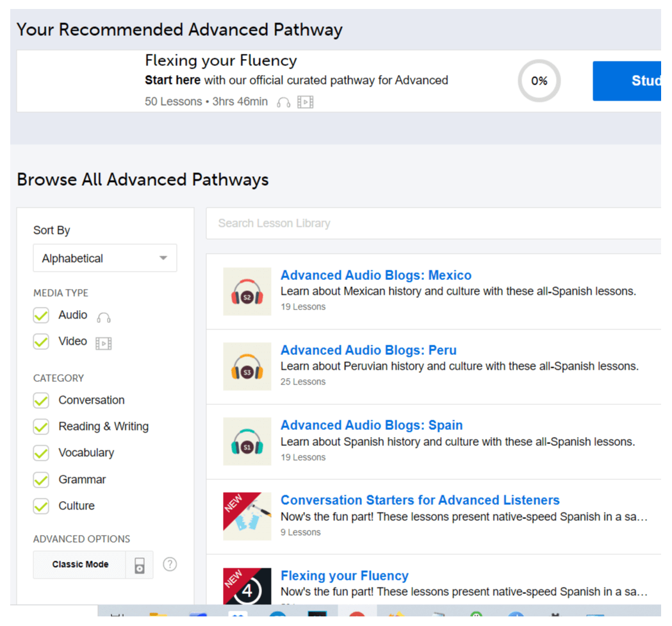672x626 pixels.
Task: Click the 0% progress circle indicator
Action: pyautogui.click(x=539, y=81)
